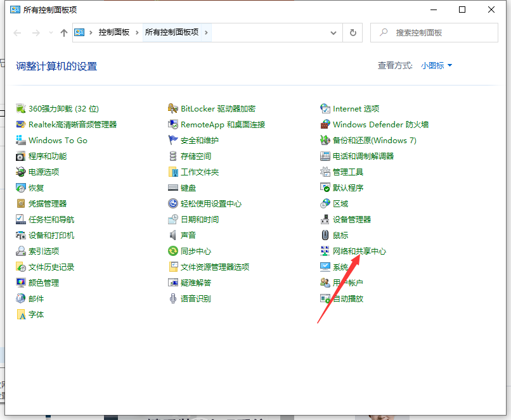Click the 网络和共享中心 icon
The height and width of the screenshot is (420, 511).
pos(325,251)
